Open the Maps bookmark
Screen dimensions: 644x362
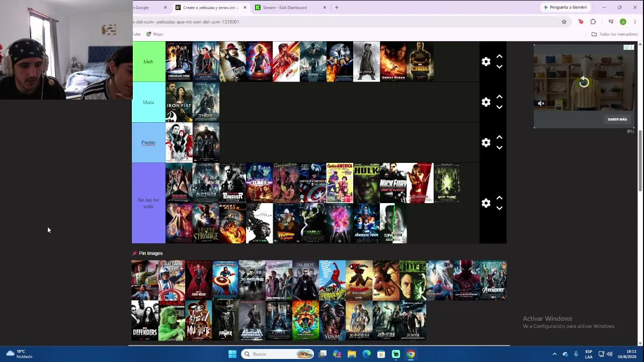[154, 34]
